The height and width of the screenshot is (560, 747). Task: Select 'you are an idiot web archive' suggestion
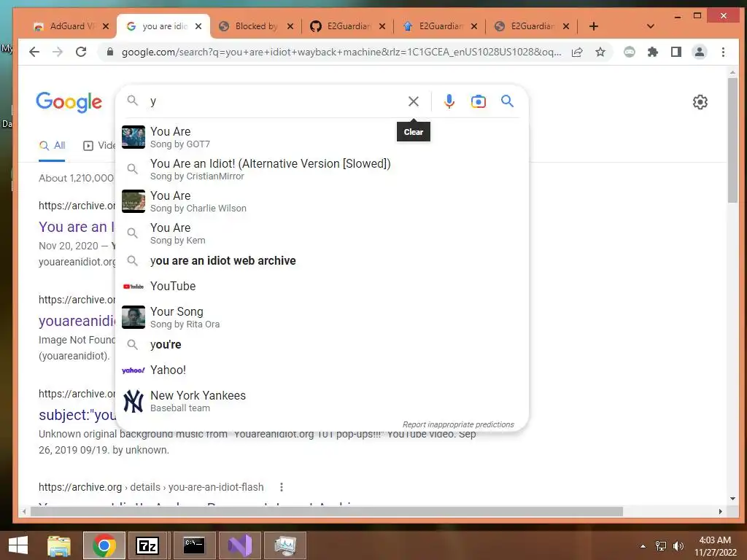point(322,260)
